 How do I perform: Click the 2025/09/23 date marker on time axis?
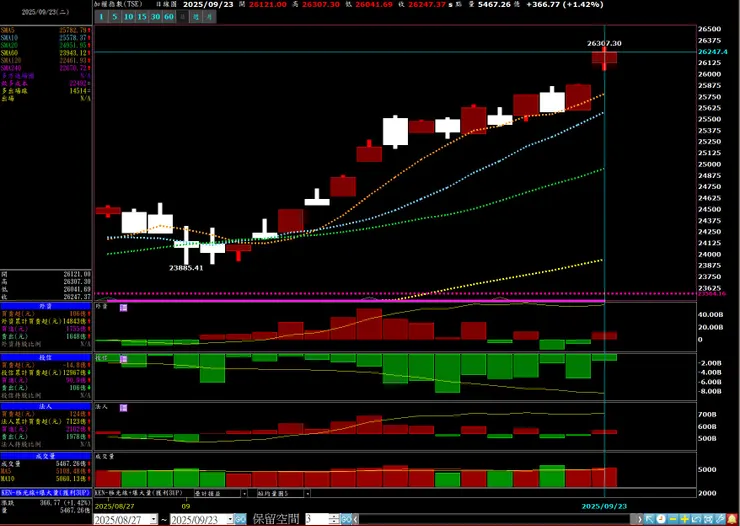(x=604, y=506)
